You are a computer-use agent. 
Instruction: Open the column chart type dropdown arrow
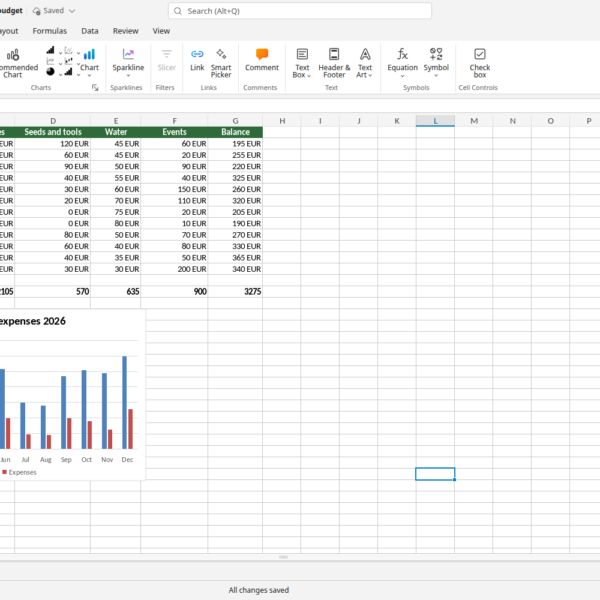click(x=60, y=53)
